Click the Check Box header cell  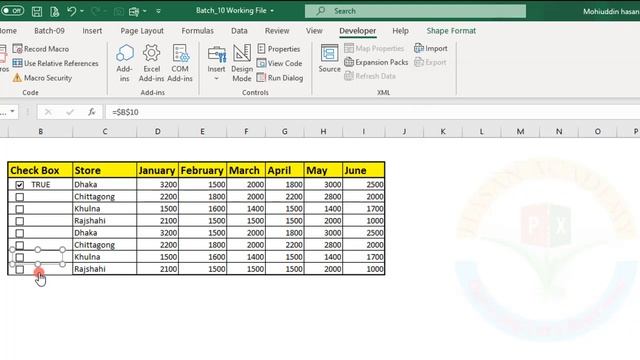pos(40,170)
